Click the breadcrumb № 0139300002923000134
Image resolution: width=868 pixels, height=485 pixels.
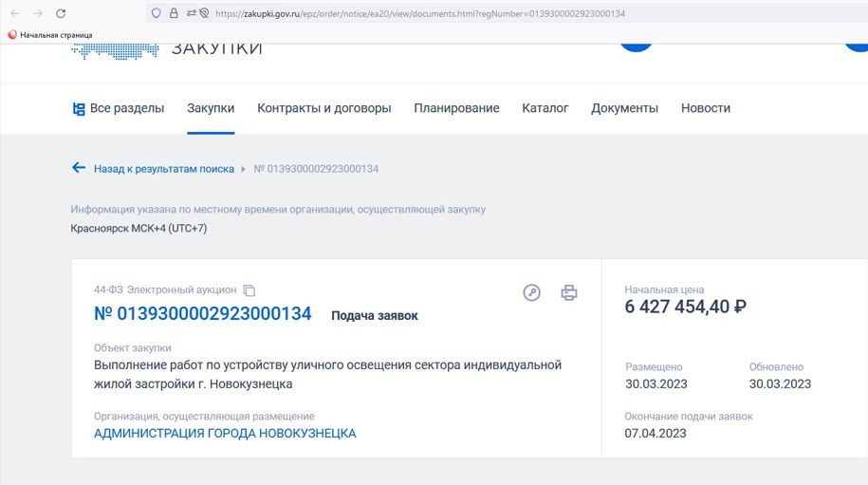316,169
